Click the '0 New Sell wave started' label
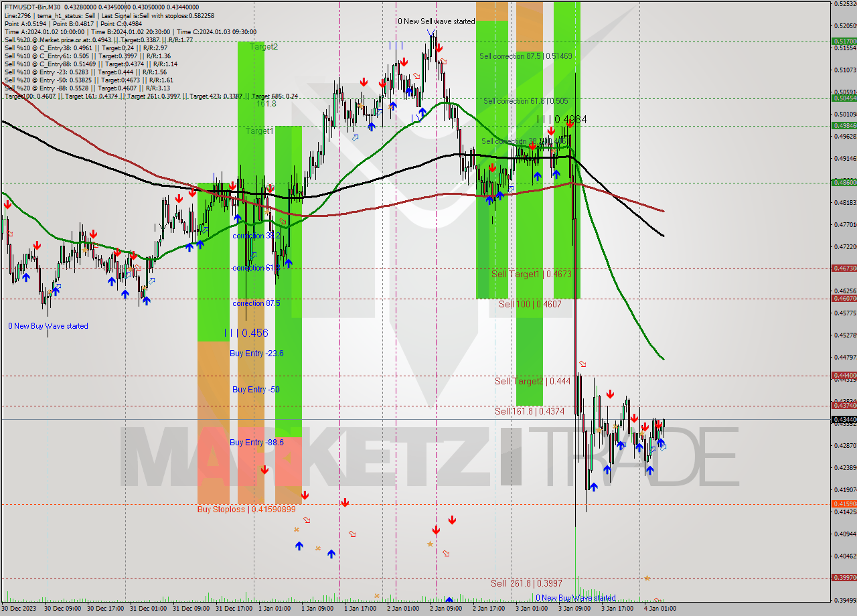Screen dimensions: 857x616 click(x=437, y=21)
